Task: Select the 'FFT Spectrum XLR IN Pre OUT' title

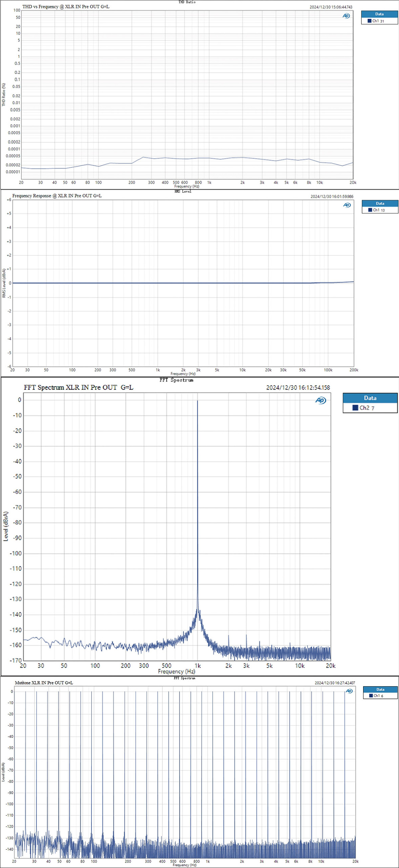Action: [x=78, y=388]
